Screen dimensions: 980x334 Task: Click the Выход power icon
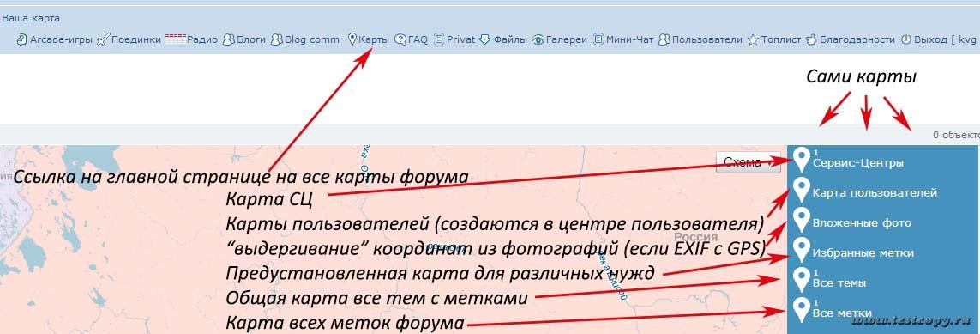(905, 39)
